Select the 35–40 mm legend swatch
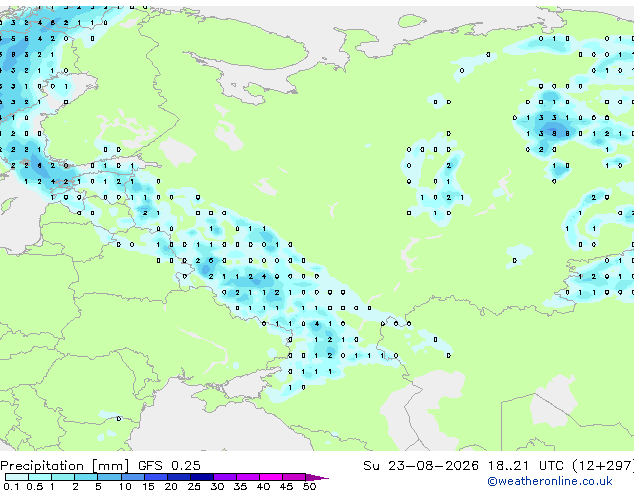Viewport: 634px width, 490px height. click(248, 477)
